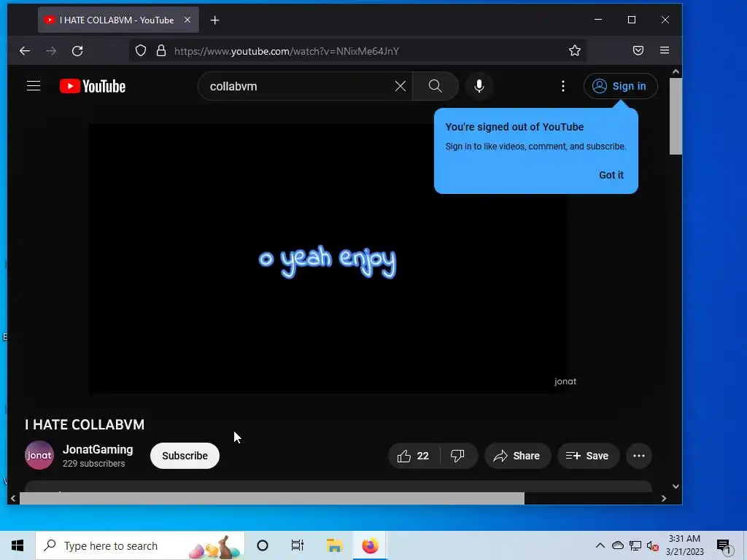The image size is (747, 560).
Task: Save video to a playlist
Action: pos(588,456)
